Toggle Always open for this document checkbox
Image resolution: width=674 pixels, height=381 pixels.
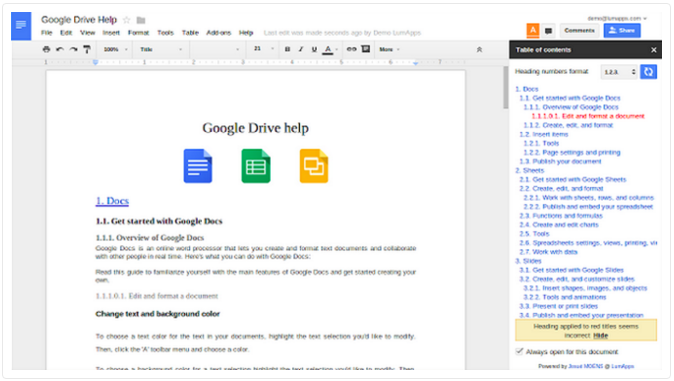click(x=519, y=351)
